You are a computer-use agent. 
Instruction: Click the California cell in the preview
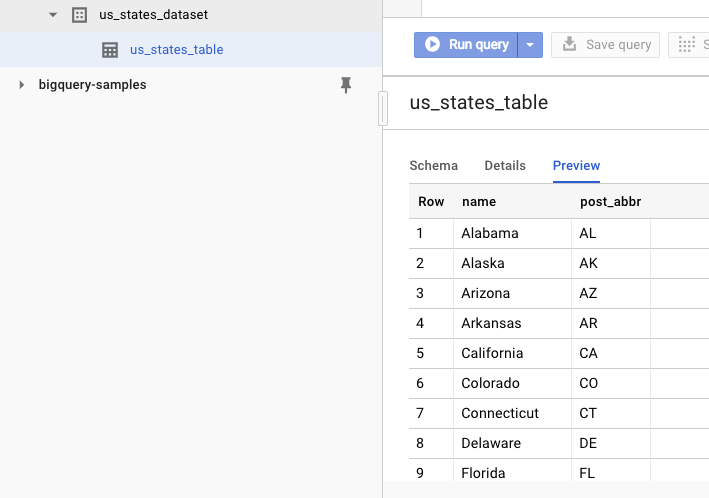[492, 353]
